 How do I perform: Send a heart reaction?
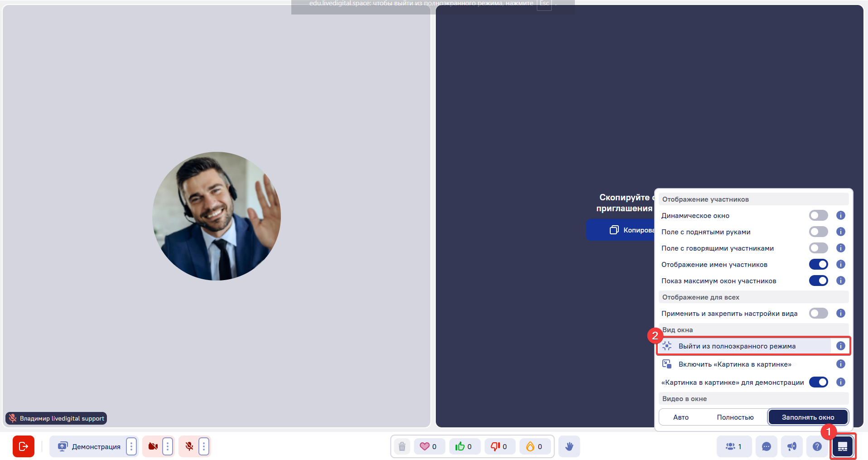point(429,446)
